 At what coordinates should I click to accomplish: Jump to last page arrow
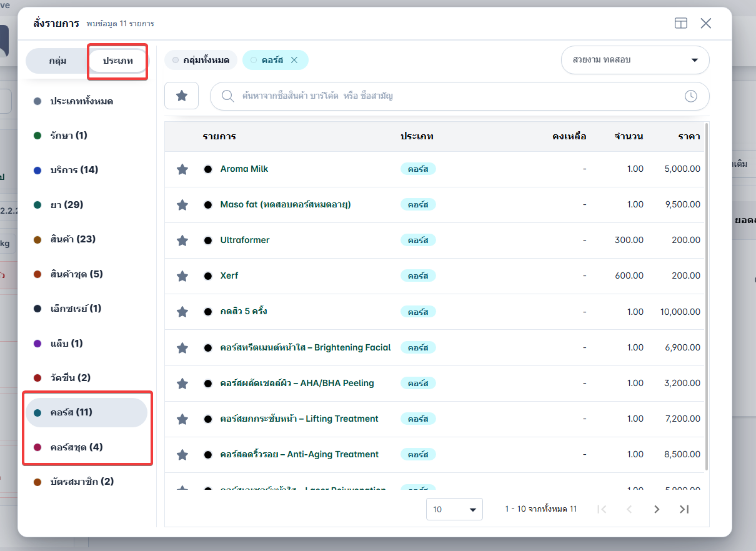pos(684,509)
